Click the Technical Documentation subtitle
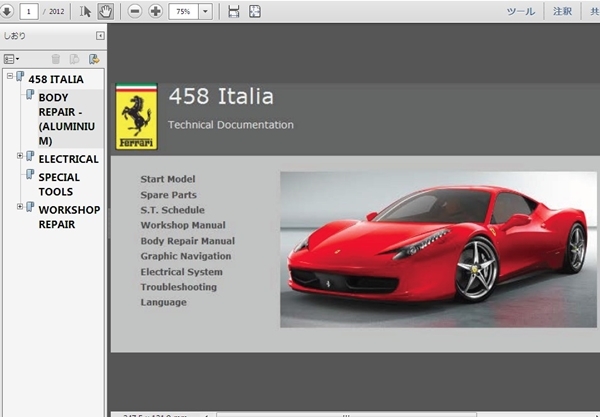Image resolution: width=600 pixels, height=417 pixels. (x=231, y=125)
